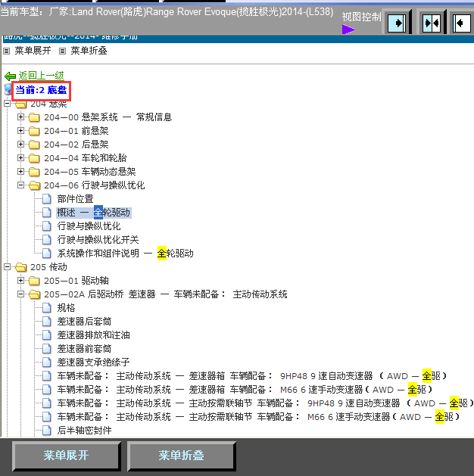
Task: Click folder icon of 204-00 悬架系统
Action: [x=34, y=117]
